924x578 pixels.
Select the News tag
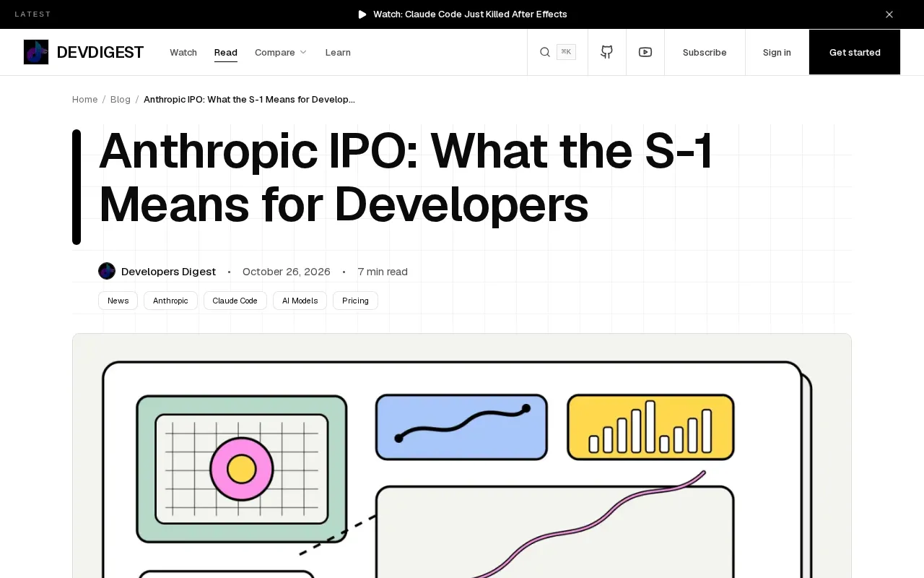pos(118,301)
